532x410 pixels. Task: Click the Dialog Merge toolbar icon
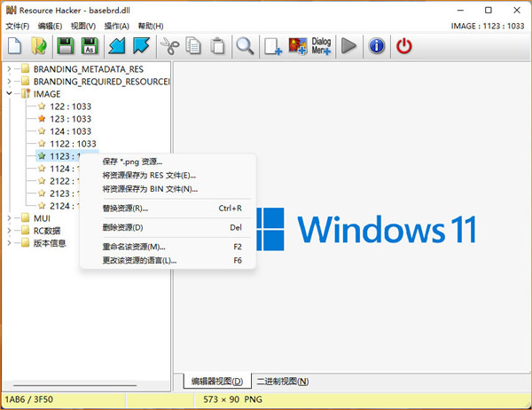click(321, 46)
